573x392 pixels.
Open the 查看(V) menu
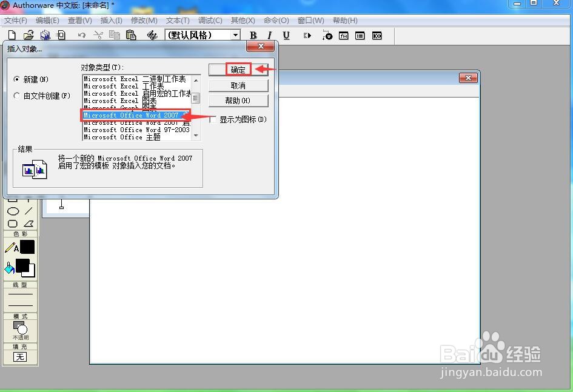point(80,21)
